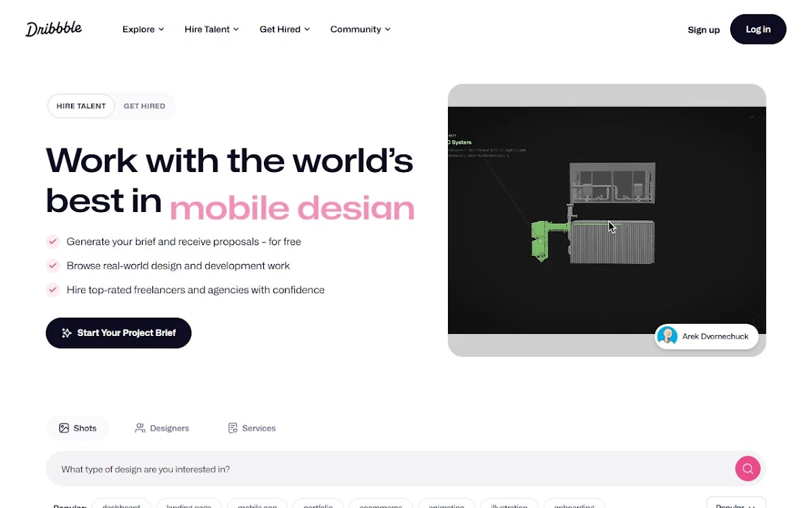812x508 pixels.
Task: Switch to the Designers tab
Action: click(x=162, y=428)
